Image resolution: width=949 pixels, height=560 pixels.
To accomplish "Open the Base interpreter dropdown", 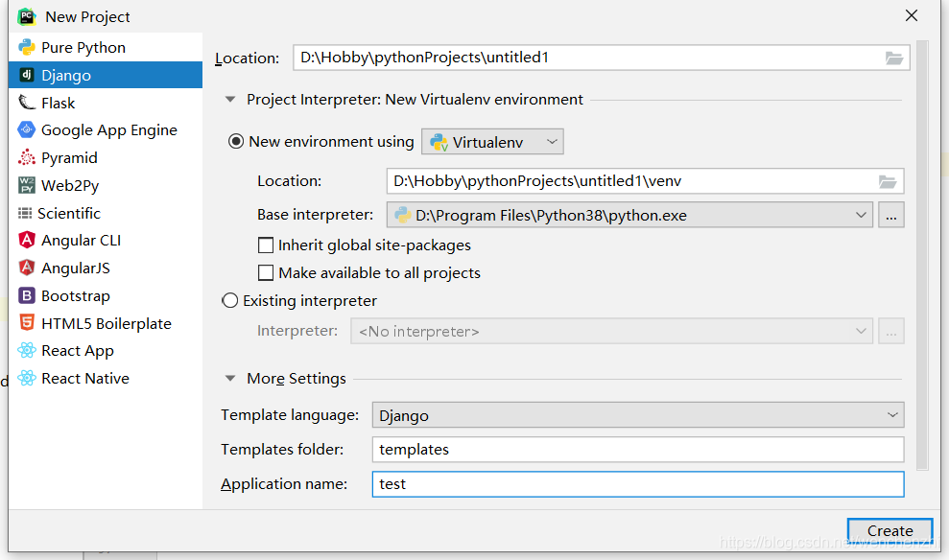I will 629,215.
